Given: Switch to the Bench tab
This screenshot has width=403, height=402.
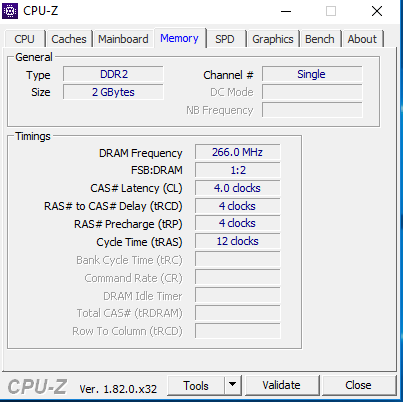Looking at the screenshot, I should [320, 39].
